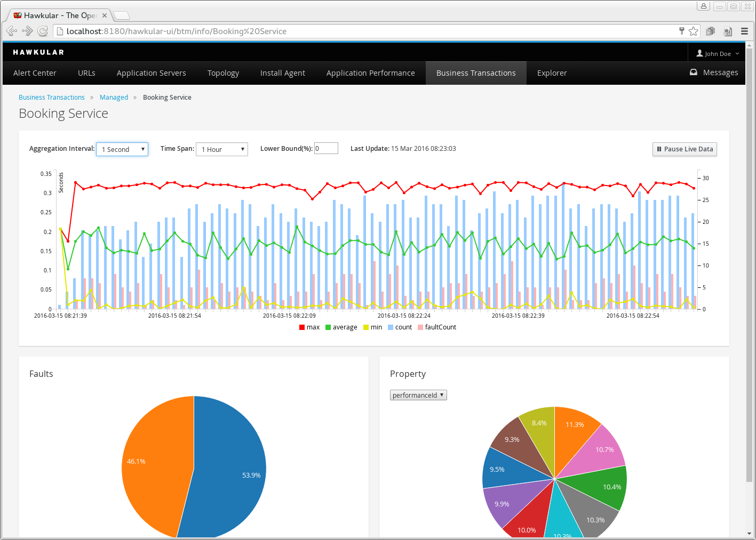
Task: Open the Time Span dropdown
Action: (x=222, y=149)
